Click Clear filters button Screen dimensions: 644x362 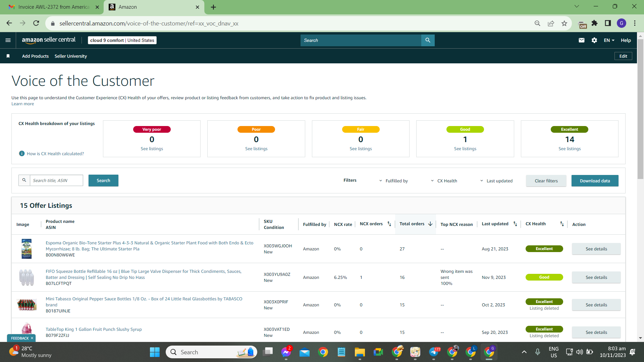tap(546, 181)
